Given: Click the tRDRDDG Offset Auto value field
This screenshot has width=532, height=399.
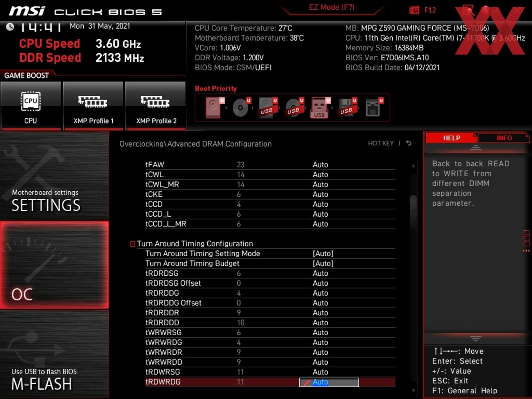Looking at the screenshot, I should [x=320, y=303].
